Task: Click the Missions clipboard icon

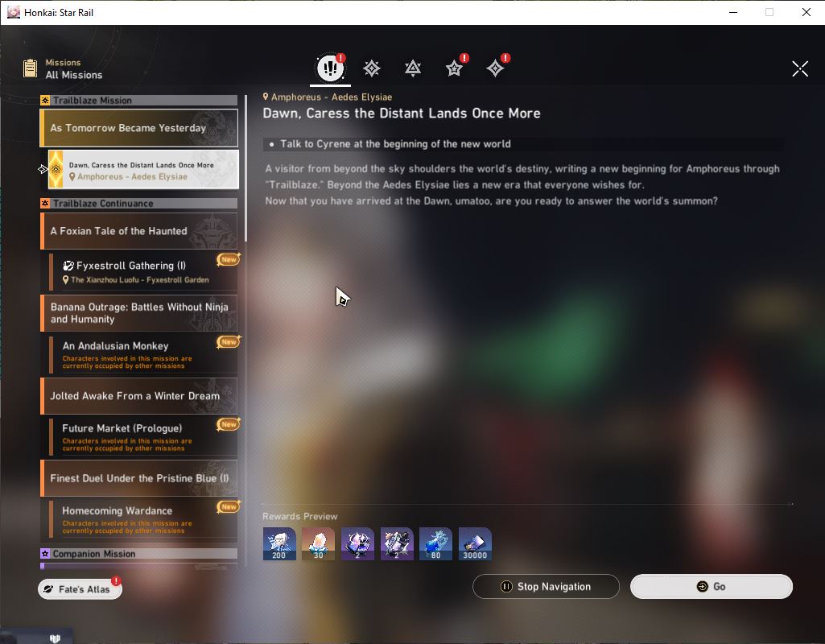Action: [31, 68]
